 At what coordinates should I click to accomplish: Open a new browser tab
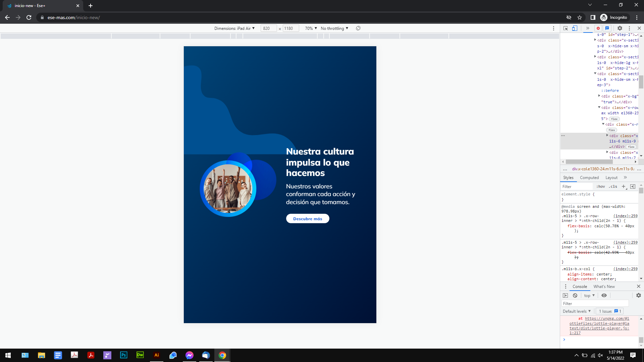coord(91,6)
